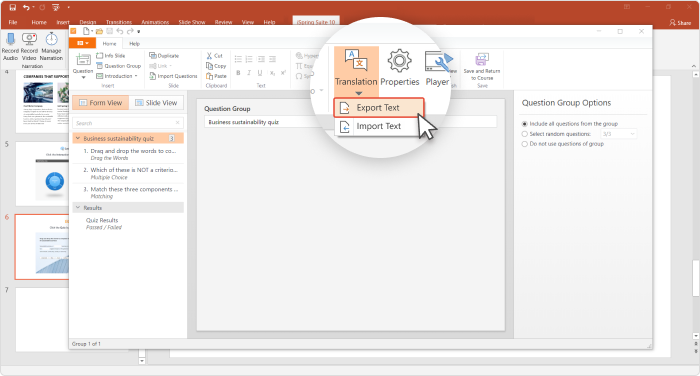Click the Question Group title field
Viewport: 700px width, 376px height.
pyautogui.click(x=350, y=122)
